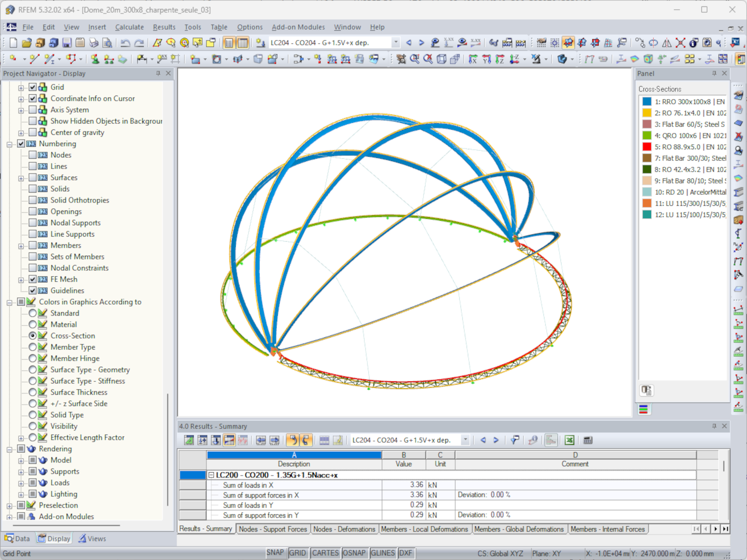Collapse the Numbering tree node

click(9, 144)
